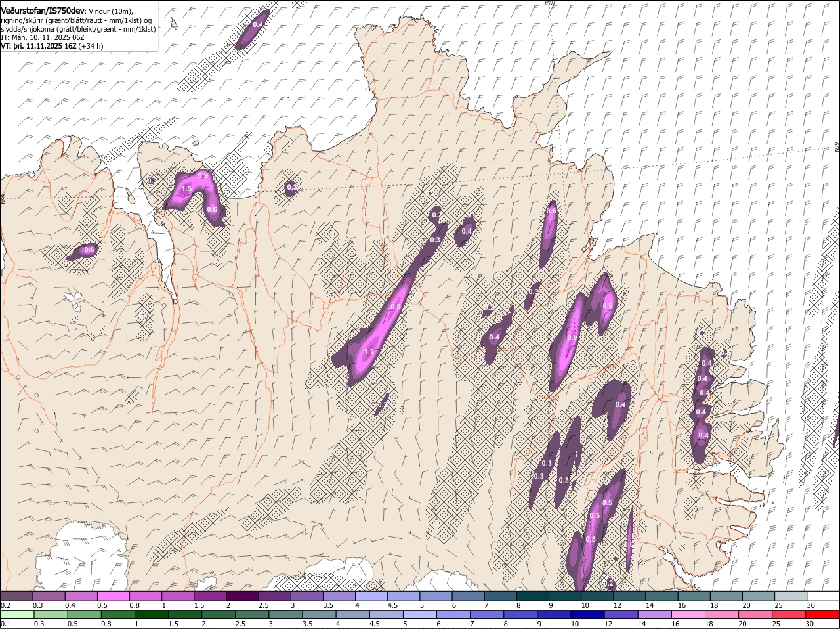The height and width of the screenshot is (629, 840).
Task: Pick the rain scale swatch starting at 2.5
Action: (x=251, y=615)
